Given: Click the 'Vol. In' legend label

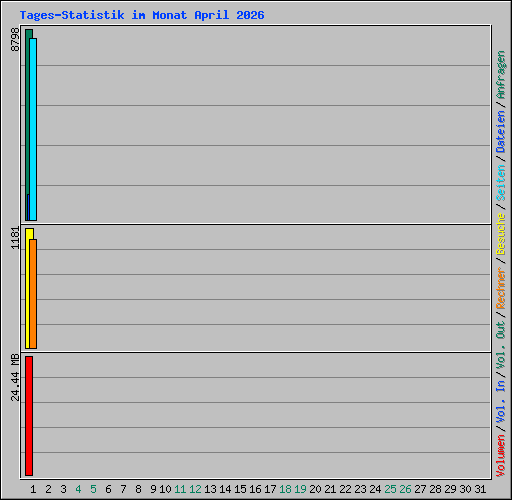Looking at the screenshot, I should tap(501, 402).
